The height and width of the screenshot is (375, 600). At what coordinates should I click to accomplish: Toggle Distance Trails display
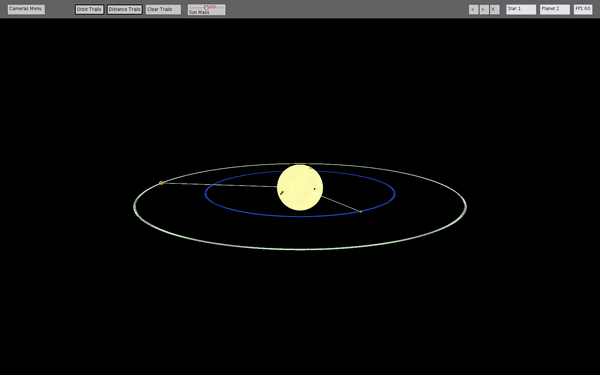(124, 10)
